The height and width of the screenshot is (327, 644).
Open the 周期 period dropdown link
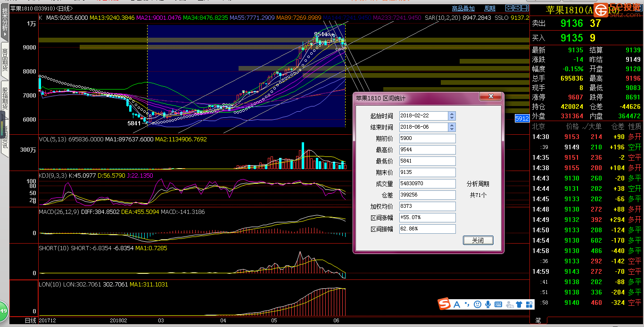click(x=490, y=8)
